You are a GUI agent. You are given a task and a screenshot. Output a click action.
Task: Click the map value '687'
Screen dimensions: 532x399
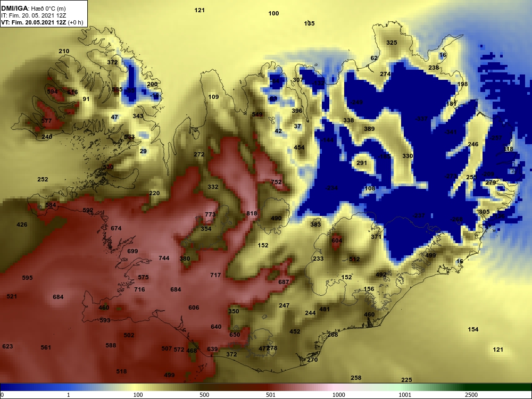[284, 282]
